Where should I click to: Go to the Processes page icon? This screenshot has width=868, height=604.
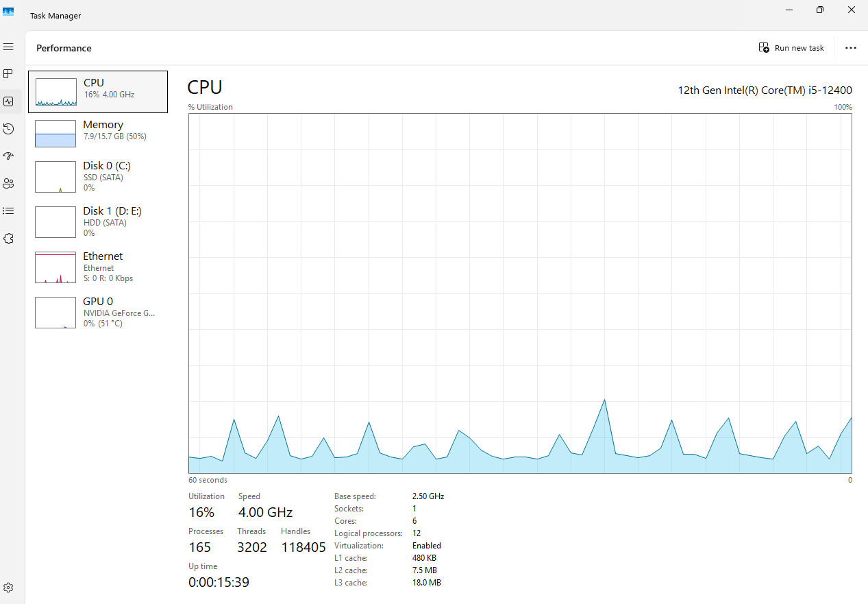coord(8,73)
